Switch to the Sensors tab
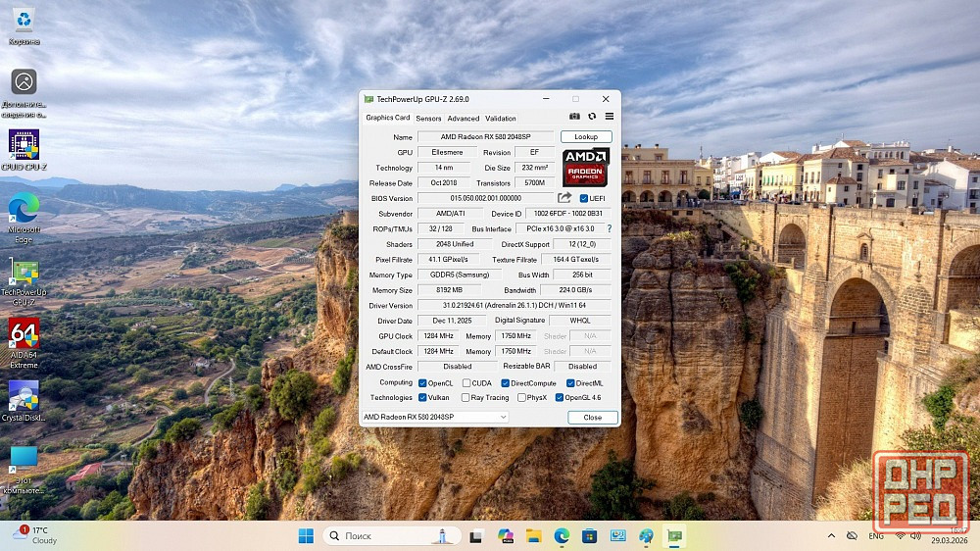Image resolution: width=980 pixels, height=551 pixels. pyautogui.click(x=428, y=118)
